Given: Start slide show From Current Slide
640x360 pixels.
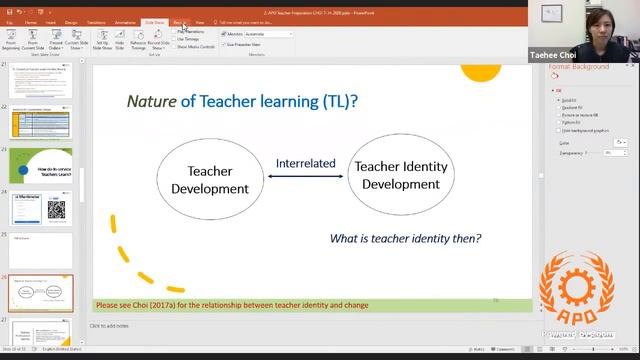Looking at the screenshot, I should [x=33, y=40].
